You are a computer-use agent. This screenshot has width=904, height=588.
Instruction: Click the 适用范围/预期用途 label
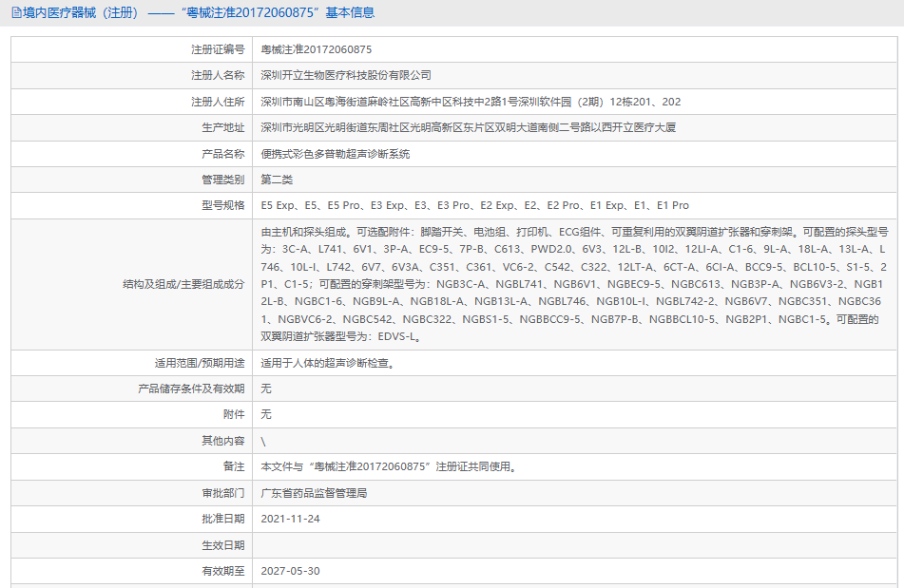pos(200,363)
